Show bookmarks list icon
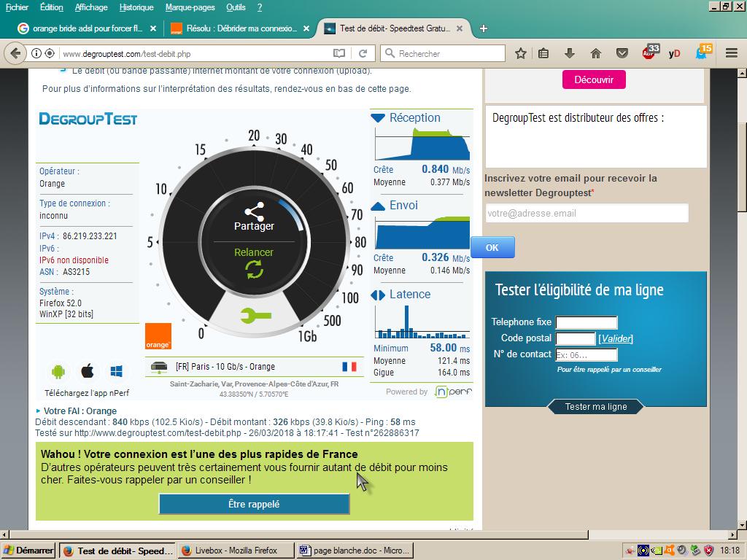 pos(543,53)
